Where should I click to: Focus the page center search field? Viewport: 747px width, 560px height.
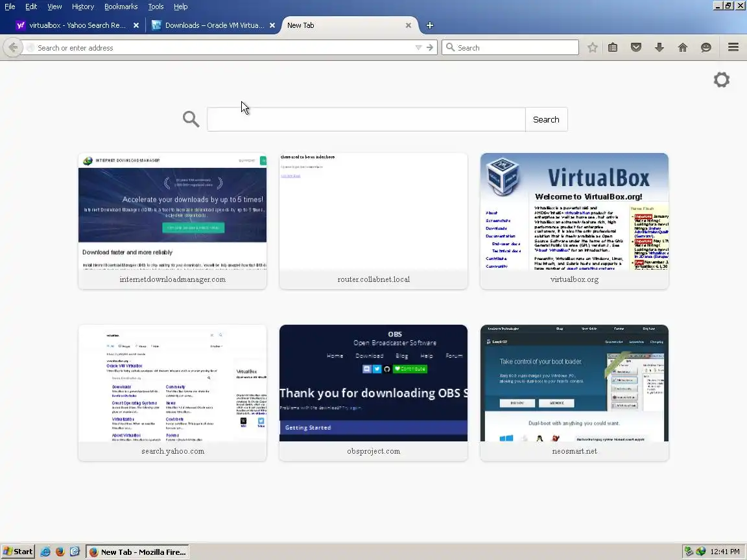tap(366, 119)
